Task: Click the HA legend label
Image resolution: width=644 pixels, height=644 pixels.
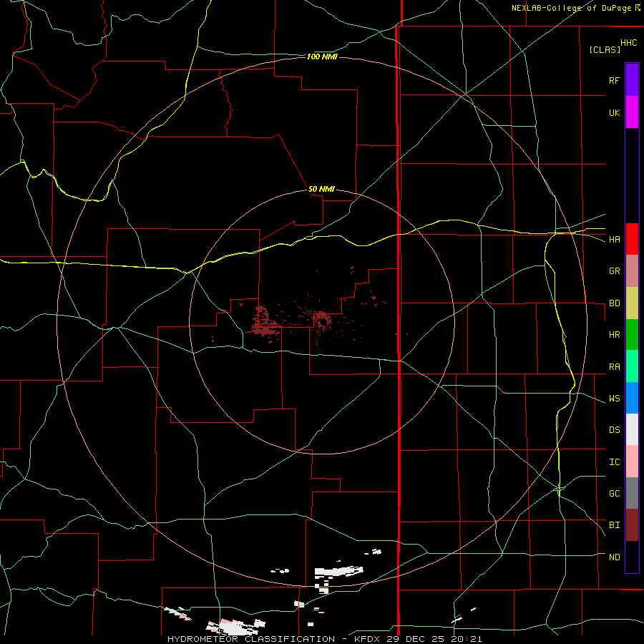Action: (614, 240)
